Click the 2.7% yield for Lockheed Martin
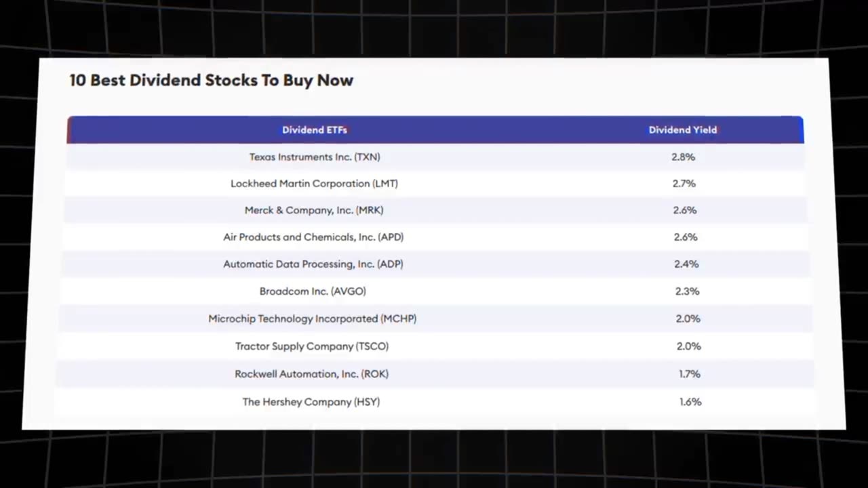The width and height of the screenshot is (868, 488). 684,184
